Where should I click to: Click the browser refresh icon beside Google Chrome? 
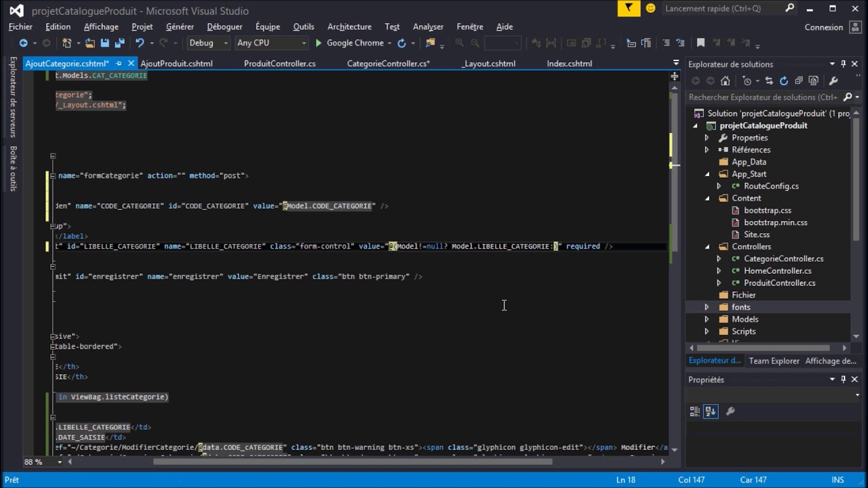click(x=401, y=43)
